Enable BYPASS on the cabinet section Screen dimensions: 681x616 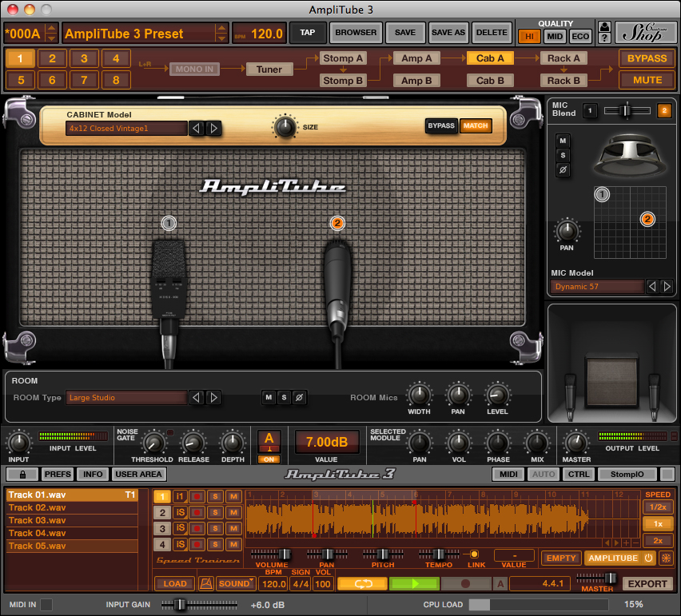pos(441,125)
